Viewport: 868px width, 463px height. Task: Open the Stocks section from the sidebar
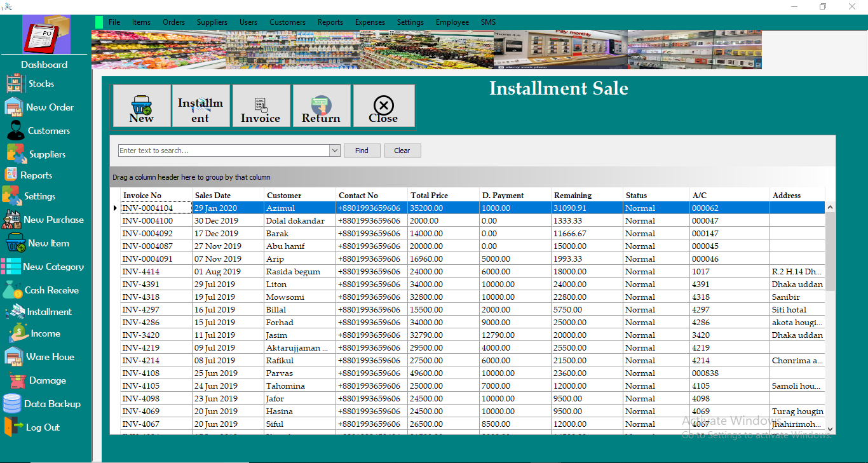point(38,83)
